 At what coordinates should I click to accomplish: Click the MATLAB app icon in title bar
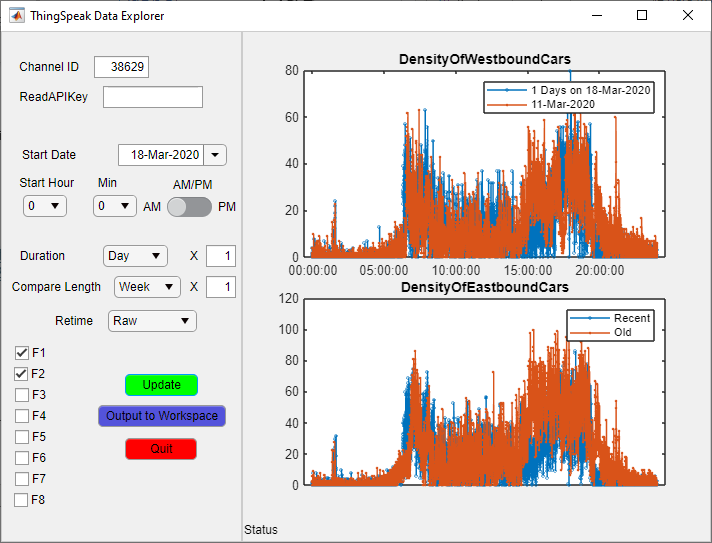pyautogui.click(x=17, y=16)
